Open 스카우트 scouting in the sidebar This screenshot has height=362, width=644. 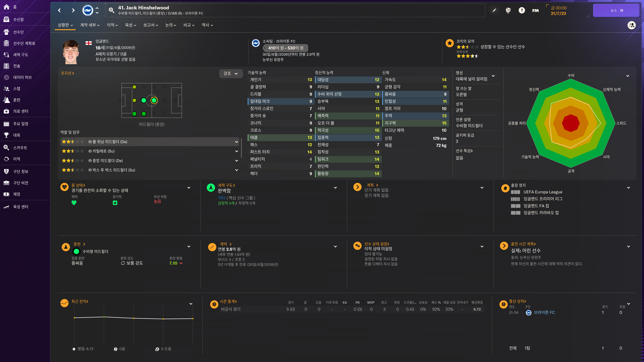[x=20, y=148]
